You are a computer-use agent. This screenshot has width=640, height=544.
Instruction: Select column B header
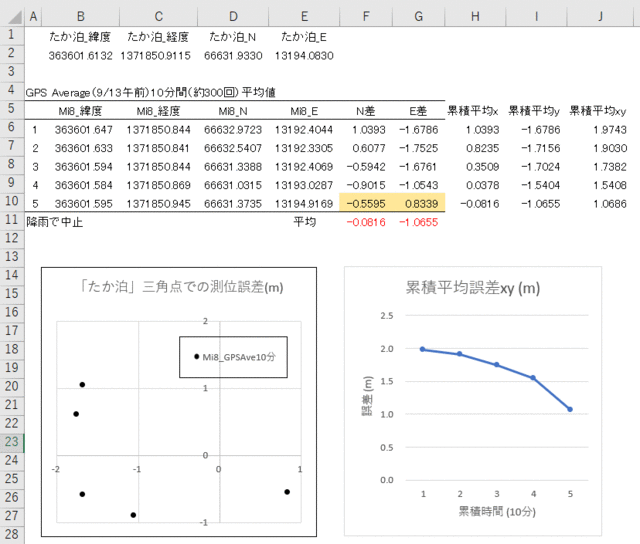[x=80, y=16]
